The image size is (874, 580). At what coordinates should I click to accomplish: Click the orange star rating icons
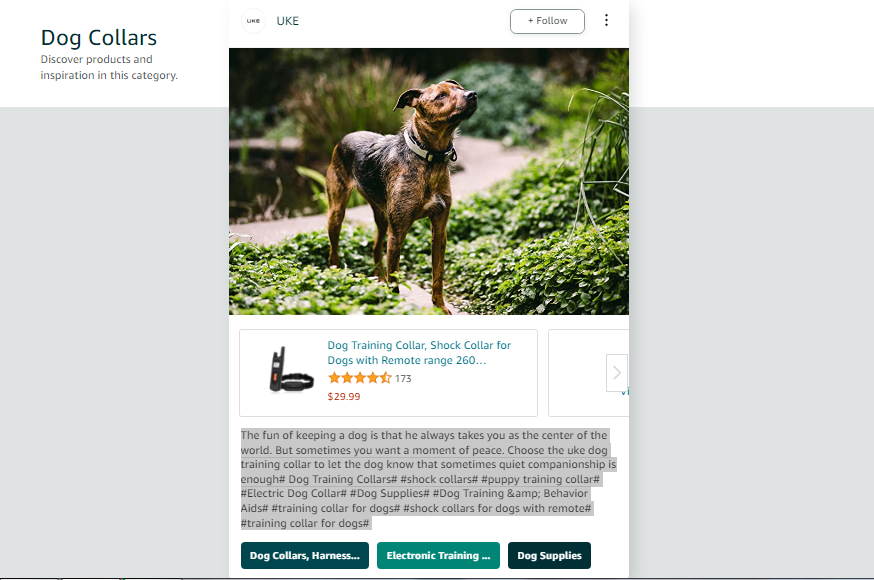pyautogui.click(x=360, y=378)
